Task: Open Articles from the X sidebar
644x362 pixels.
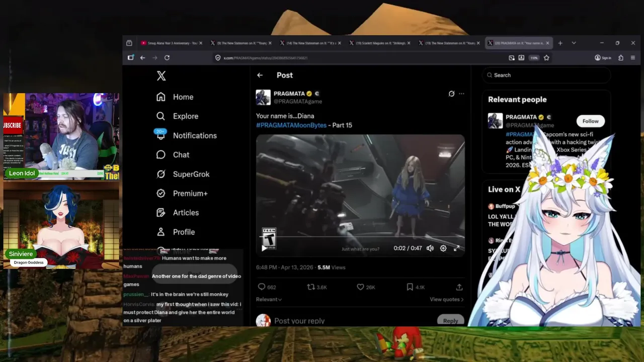Action: pyautogui.click(x=178, y=213)
